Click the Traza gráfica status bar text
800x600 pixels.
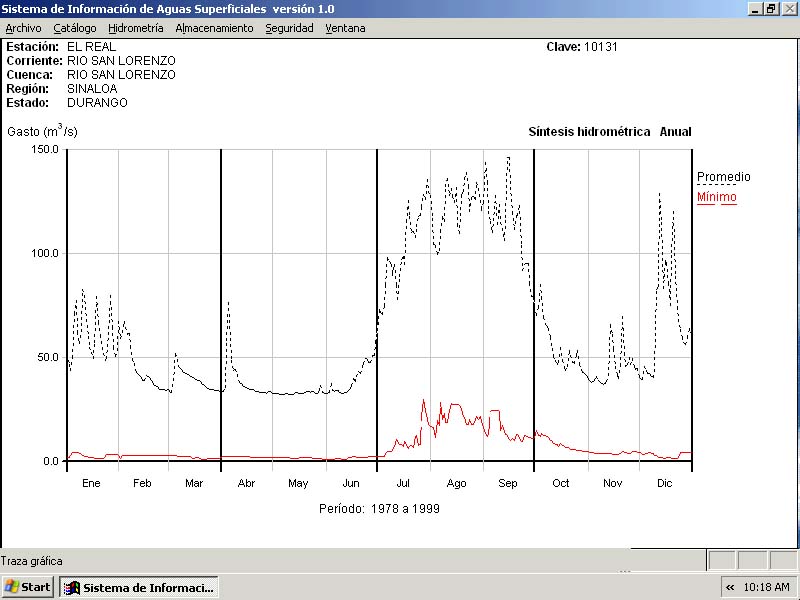pyautogui.click(x=32, y=561)
